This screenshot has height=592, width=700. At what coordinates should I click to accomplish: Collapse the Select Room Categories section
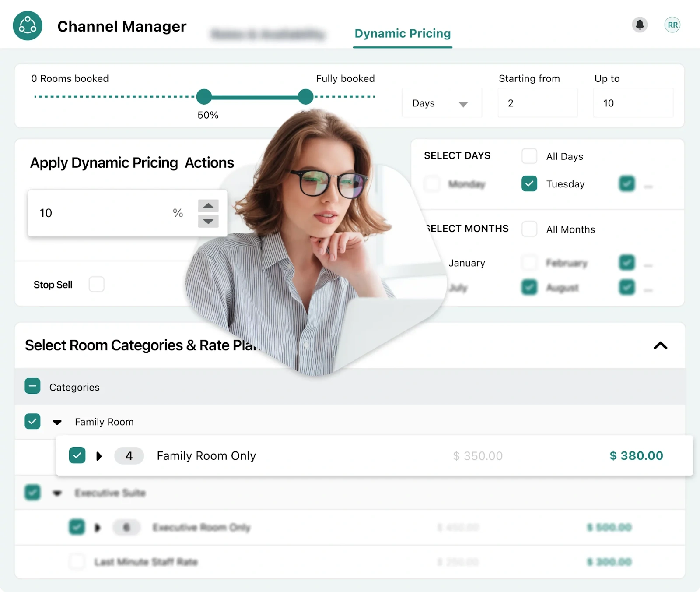pos(661,345)
